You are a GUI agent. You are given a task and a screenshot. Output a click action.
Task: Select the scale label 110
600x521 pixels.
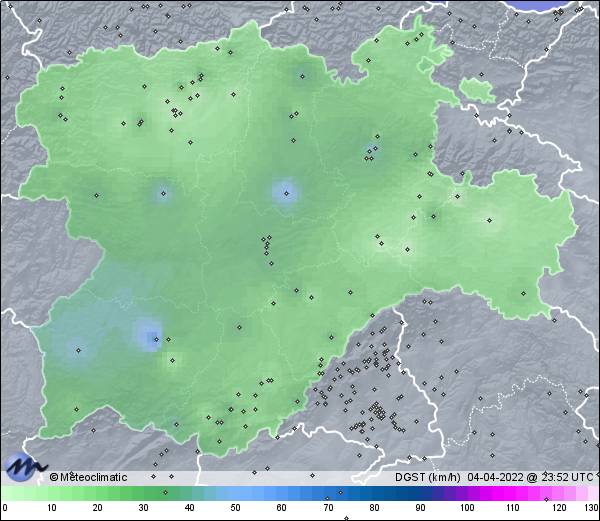click(x=513, y=508)
